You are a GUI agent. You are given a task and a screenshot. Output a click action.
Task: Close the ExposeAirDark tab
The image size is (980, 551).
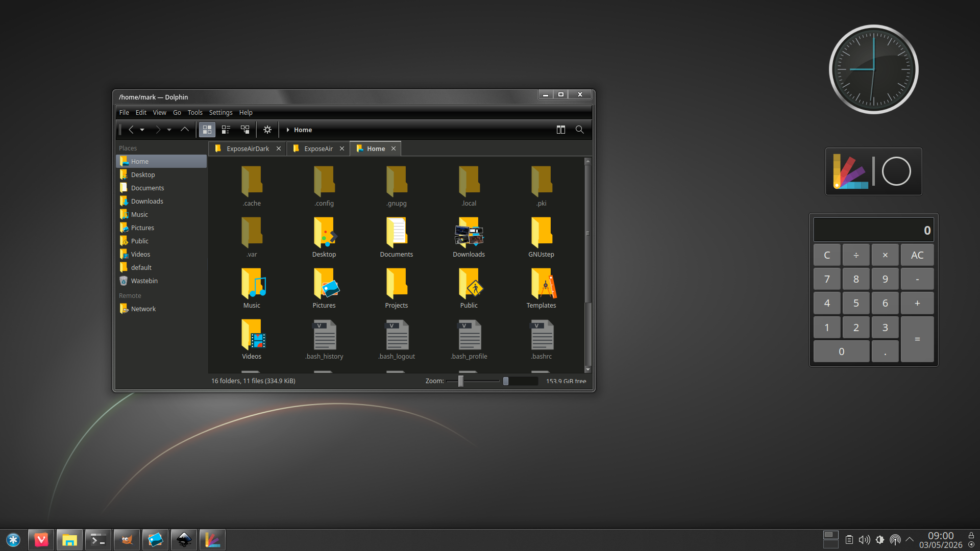279,148
